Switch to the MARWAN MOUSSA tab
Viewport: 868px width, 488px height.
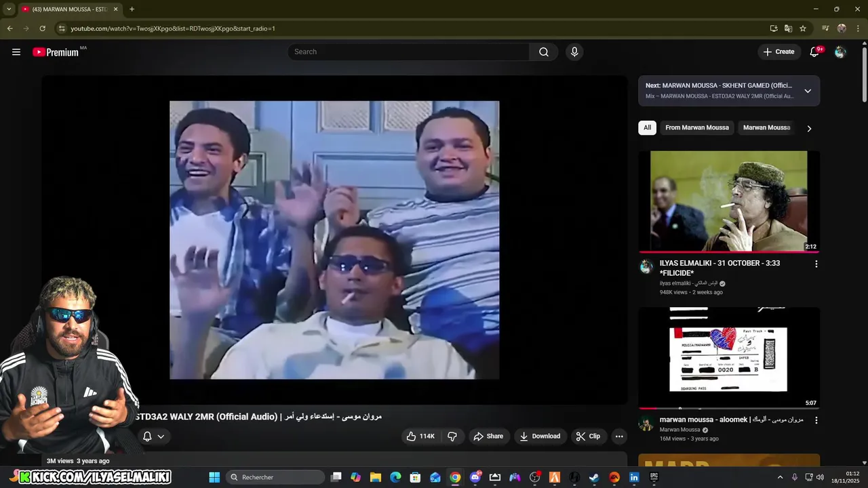click(x=70, y=9)
